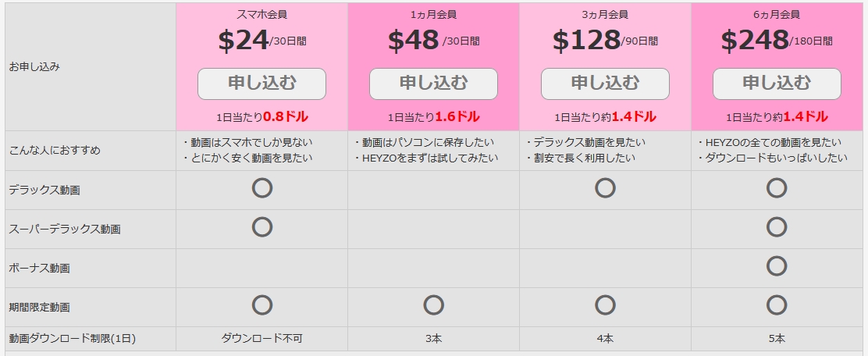Click ボーナス動画 circle mark for 6ヵ月会員
The height and width of the screenshot is (356, 868).
777,266
